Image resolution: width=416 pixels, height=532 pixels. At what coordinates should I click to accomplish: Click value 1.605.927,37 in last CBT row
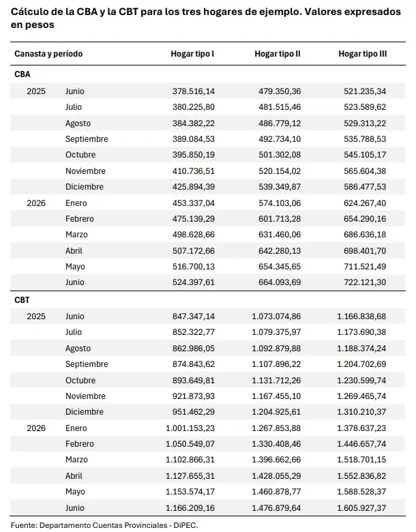pyautogui.click(x=361, y=508)
